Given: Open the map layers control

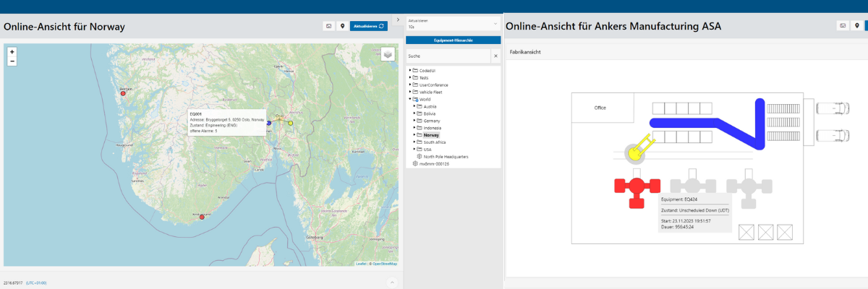Looking at the screenshot, I should click(388, 54).
